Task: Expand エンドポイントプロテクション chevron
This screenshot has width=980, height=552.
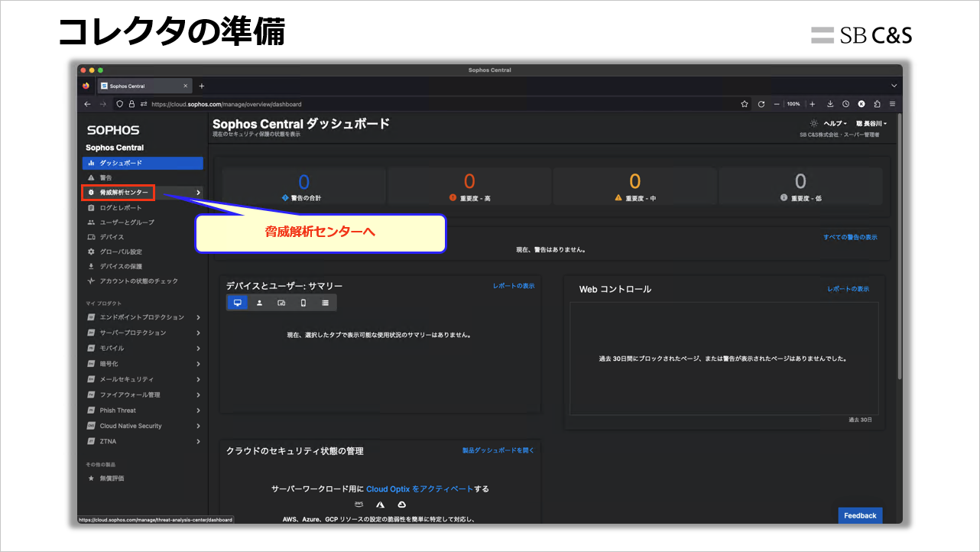Action: (x=198, y=317)
